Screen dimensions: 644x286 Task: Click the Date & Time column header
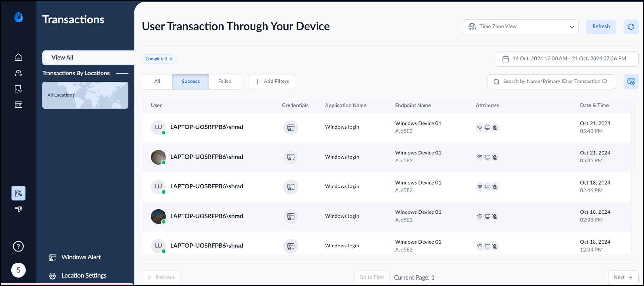pos(594,105)
